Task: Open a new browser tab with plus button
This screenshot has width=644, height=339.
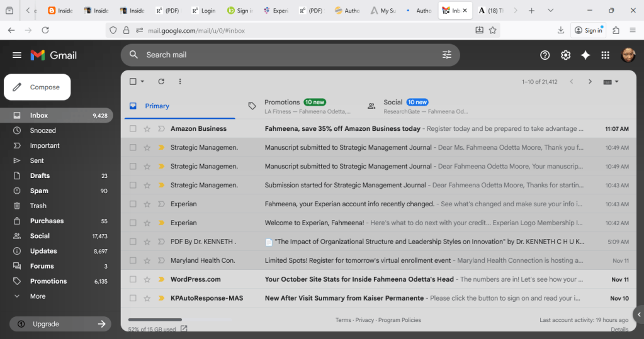Action: 531,10
